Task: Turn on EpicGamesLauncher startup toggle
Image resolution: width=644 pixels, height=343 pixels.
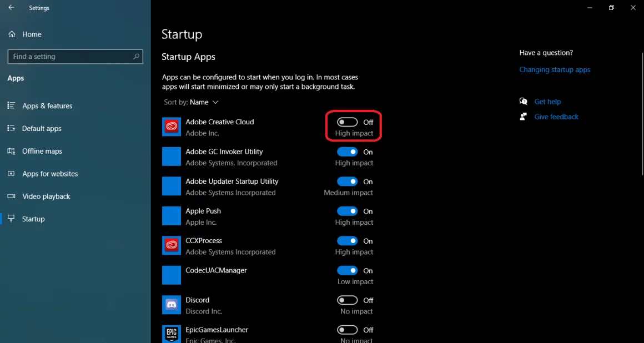Action: pos(348,330)
